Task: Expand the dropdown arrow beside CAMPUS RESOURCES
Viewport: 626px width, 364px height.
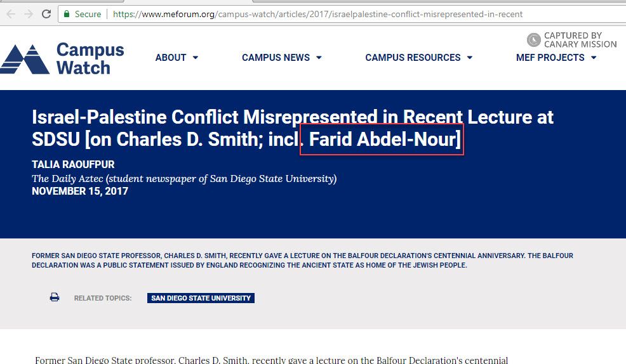Action: (470, 58)
